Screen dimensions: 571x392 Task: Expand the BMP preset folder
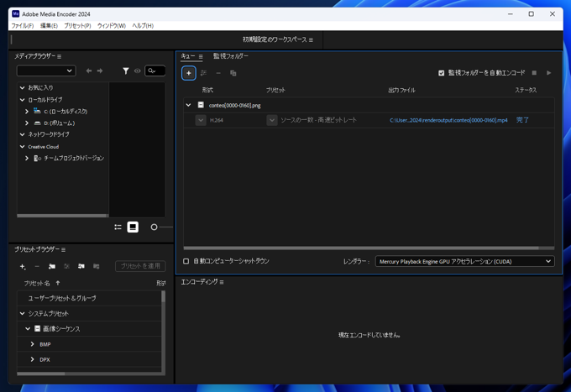pos(33,344)
